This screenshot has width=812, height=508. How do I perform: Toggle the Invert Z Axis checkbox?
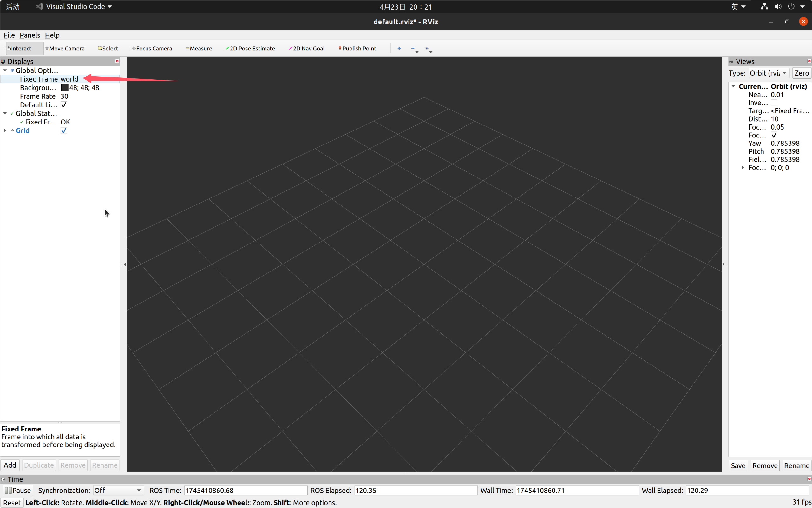click(x=774, y=103)
